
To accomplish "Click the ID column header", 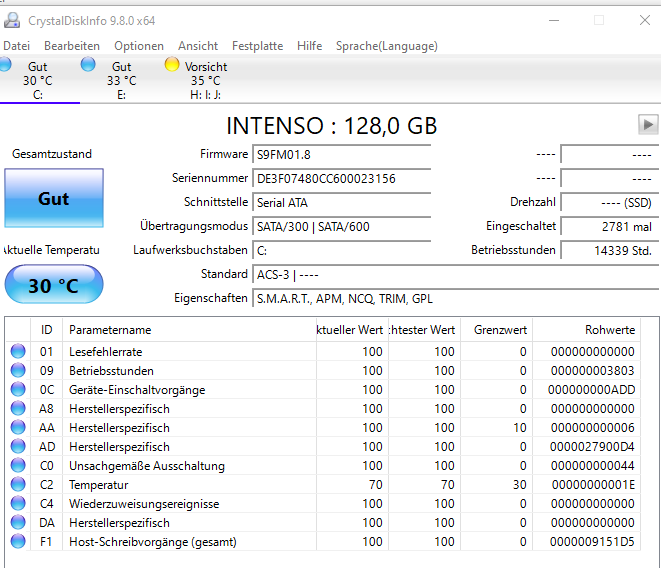I will (46, 330).
